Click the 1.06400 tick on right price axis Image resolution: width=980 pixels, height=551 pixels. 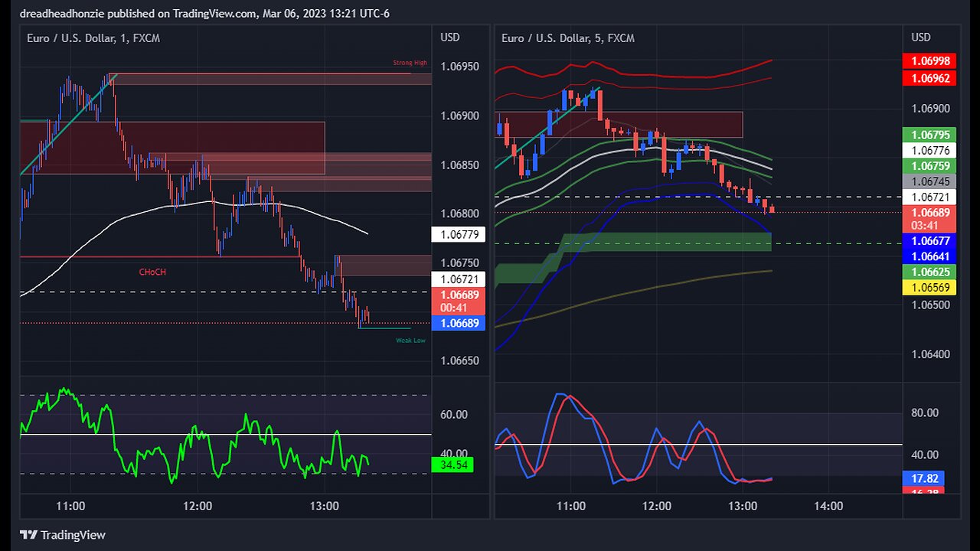(931, 354)
